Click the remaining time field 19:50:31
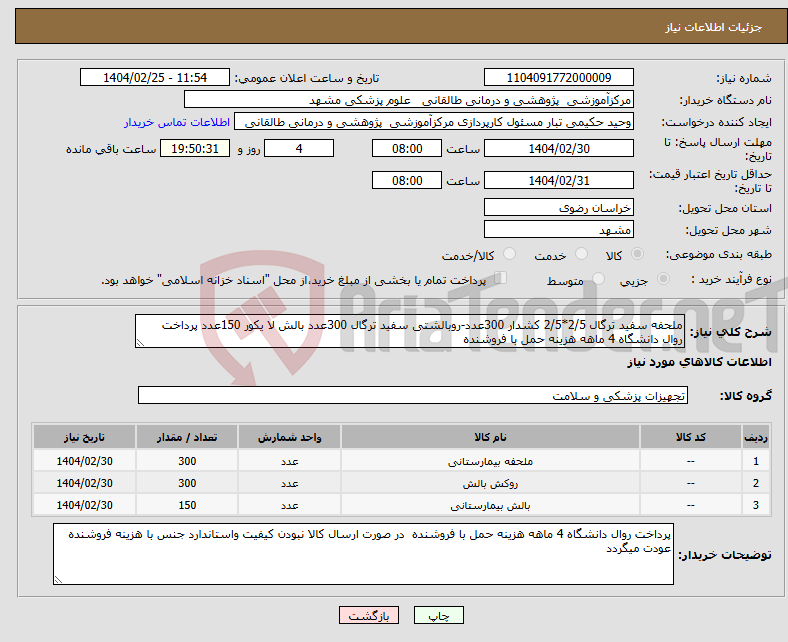Image resolution: width=788 pixels, height=642 pixels. tap(195, 148)
